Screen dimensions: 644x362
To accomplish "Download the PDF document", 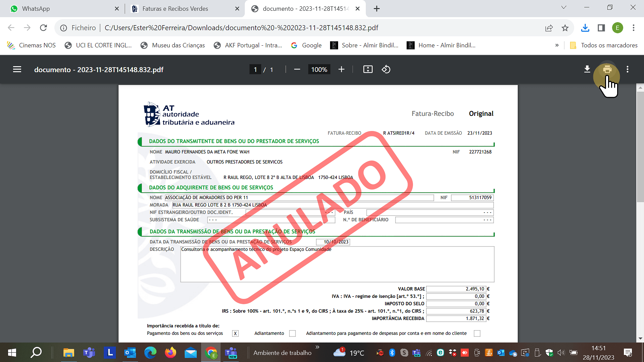I will tap(587, 70).
